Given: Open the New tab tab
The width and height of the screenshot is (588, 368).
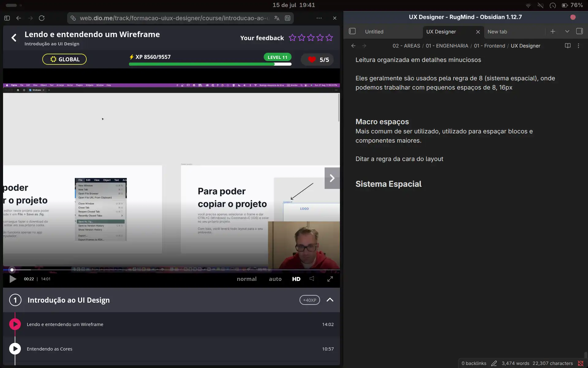Looking at the screenshot, I should click(x=497, y=32).
